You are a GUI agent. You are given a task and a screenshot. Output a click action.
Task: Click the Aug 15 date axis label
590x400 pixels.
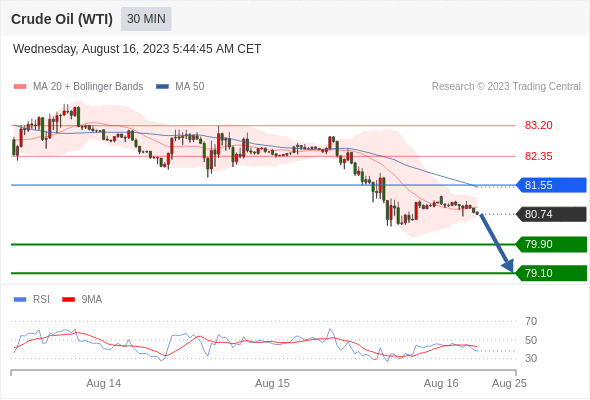coord(272,383)
